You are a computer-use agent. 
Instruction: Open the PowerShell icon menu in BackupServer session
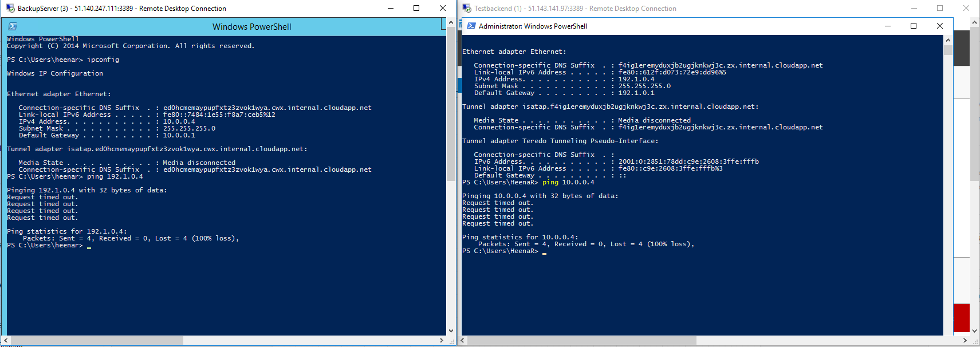tap(13, 26)
